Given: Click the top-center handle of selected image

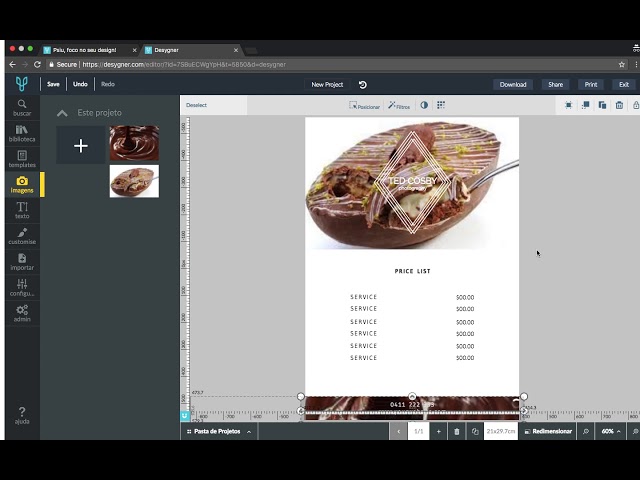Looking at the screenshot, I should click(x=412, y=396).
